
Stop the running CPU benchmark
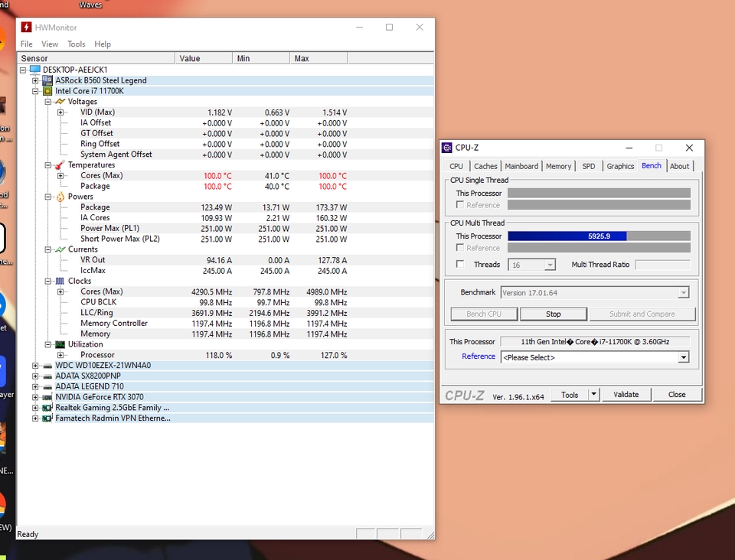pyautogui.click(x=553, y=314)
